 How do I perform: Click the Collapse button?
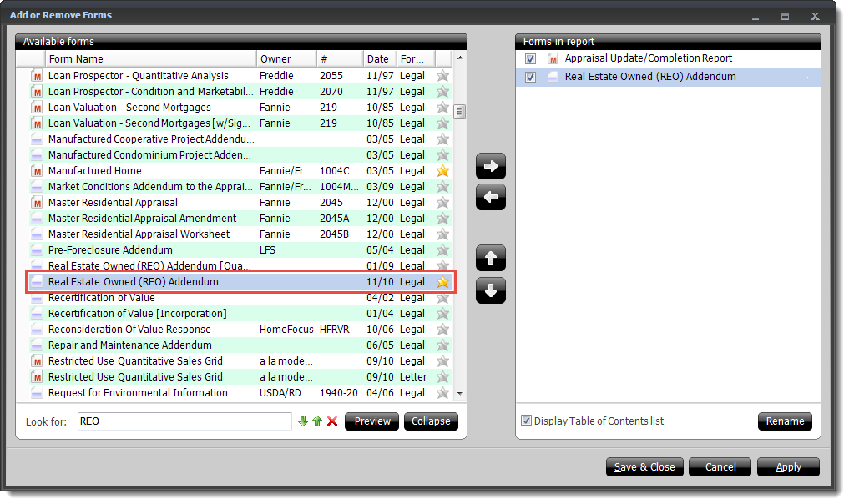[x=431, y=421]
